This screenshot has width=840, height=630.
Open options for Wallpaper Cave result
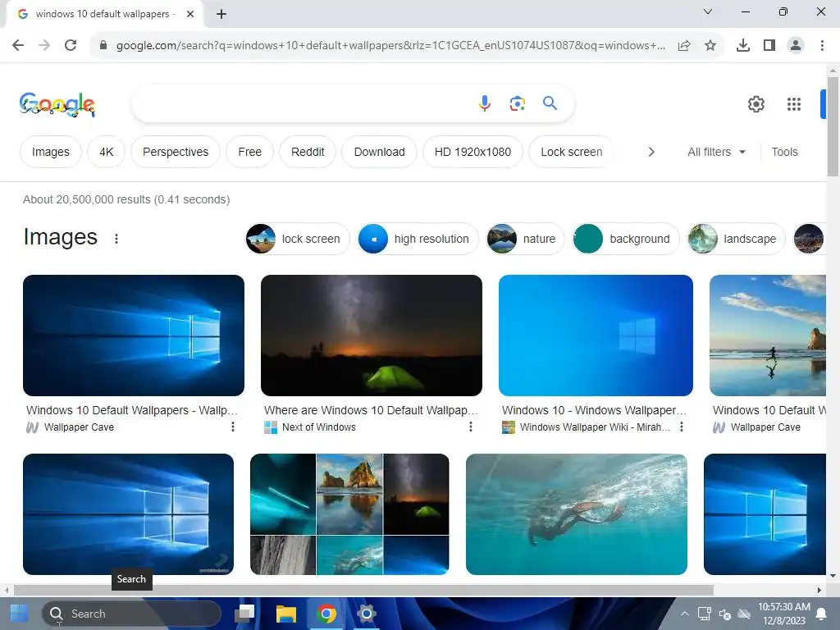(x=232, y=427)
